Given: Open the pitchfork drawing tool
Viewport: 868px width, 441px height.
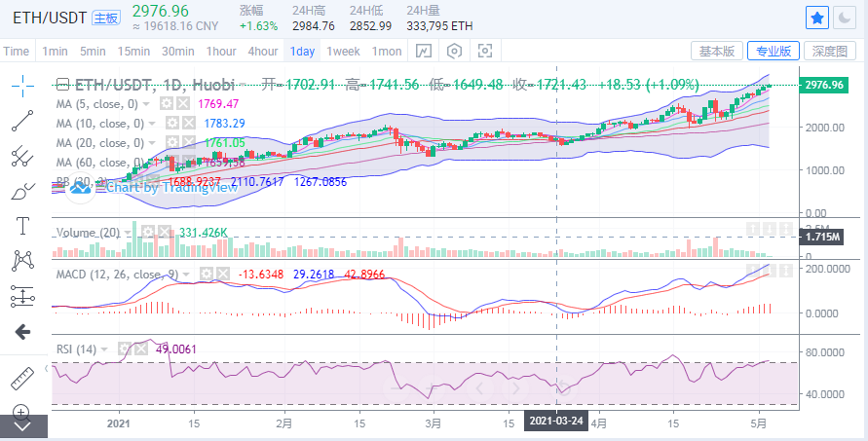Looking at the screenshot, I should coord(22,156).
